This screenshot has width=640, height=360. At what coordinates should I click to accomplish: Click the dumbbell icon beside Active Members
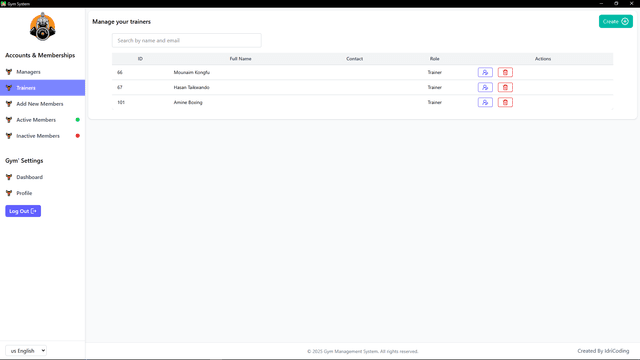pyautogui.click(x=9, y=120)
